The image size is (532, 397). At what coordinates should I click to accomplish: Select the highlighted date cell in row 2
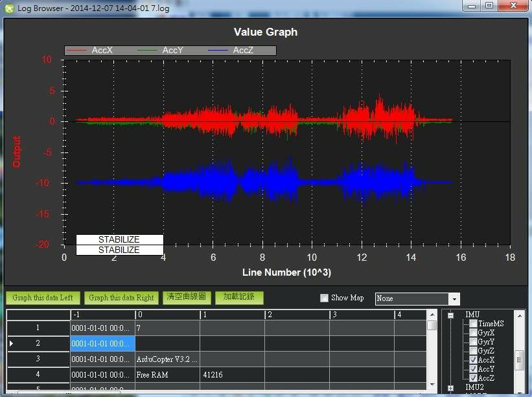point(102,344)
